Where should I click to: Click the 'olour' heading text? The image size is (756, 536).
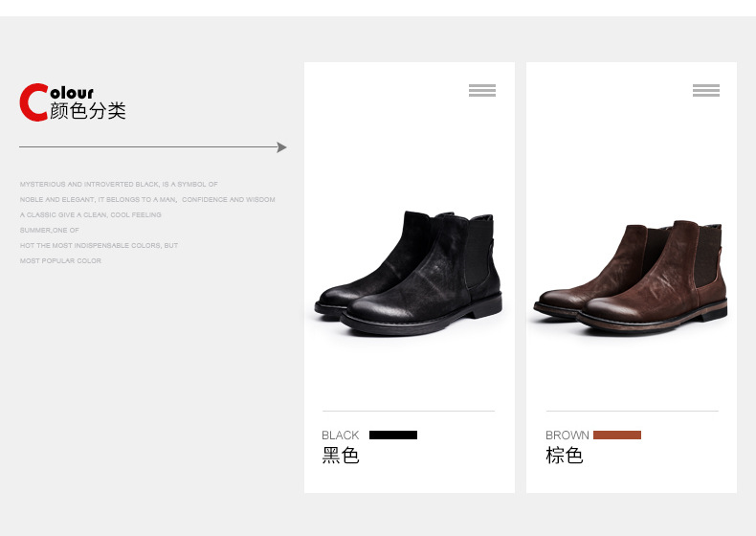pos(72,93)
